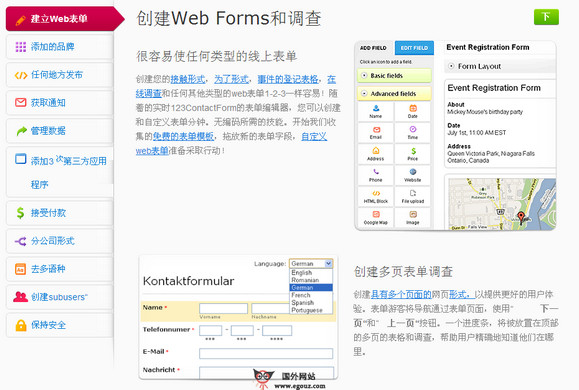Image resolution: width=579 pixels, height=390 pixels.
Task: Click the users icon beside 创建subusers
Action: [x=20, y=297]
